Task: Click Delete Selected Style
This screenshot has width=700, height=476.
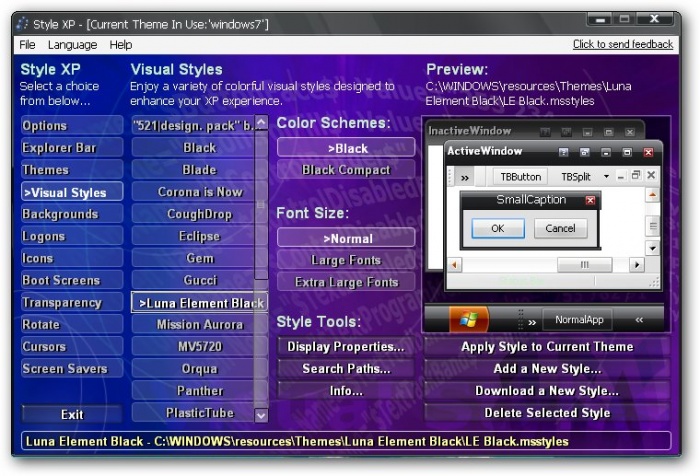Action: (x=547, y=413)
